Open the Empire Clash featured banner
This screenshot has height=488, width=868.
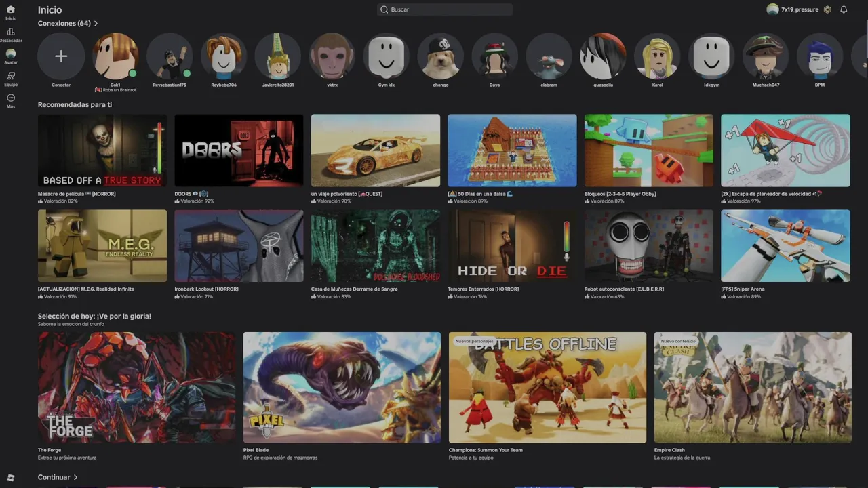tap(753, 388)
